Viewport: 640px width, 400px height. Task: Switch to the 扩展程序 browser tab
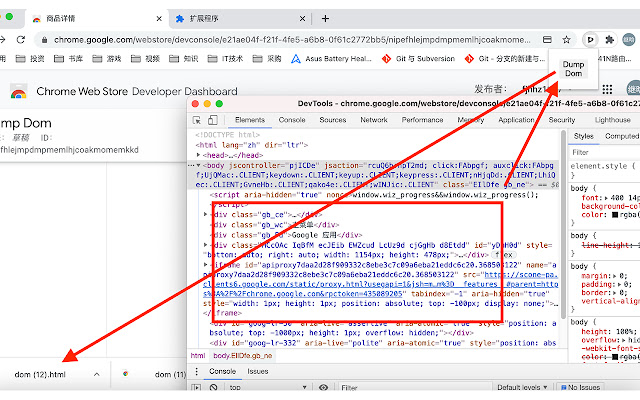click(x=241, y=19)
